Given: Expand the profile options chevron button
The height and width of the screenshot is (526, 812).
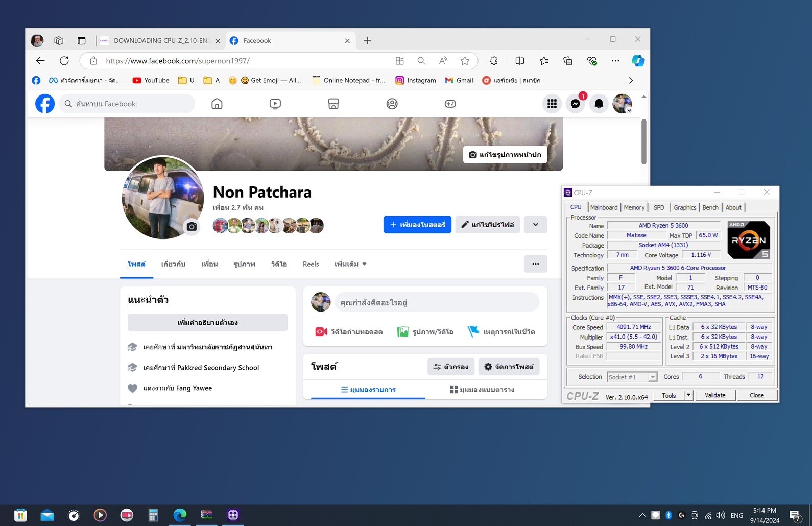Looking at the screenshot, I should [535, 224].
